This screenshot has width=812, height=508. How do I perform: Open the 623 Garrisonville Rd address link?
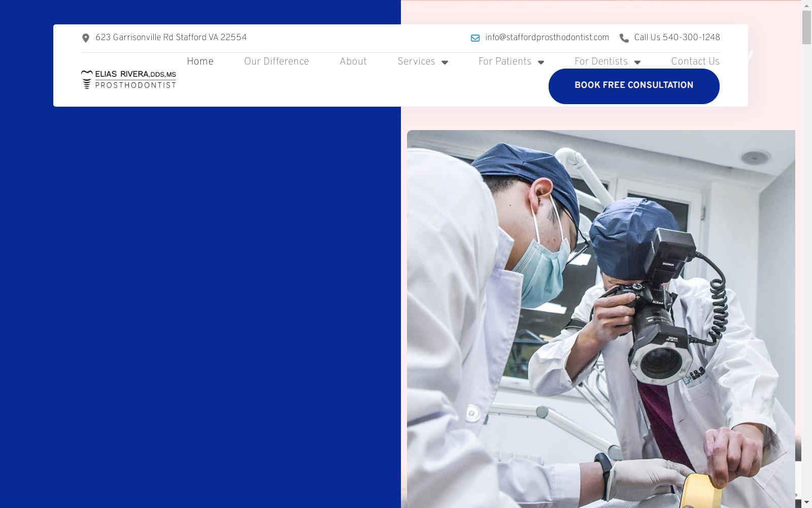coord(171,38)
